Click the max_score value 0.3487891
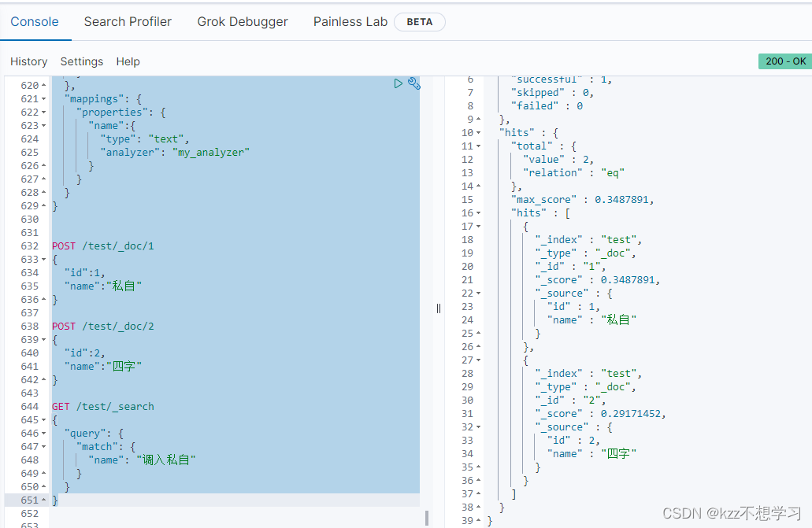Screen dimensions: 812x528 point(624,199)
